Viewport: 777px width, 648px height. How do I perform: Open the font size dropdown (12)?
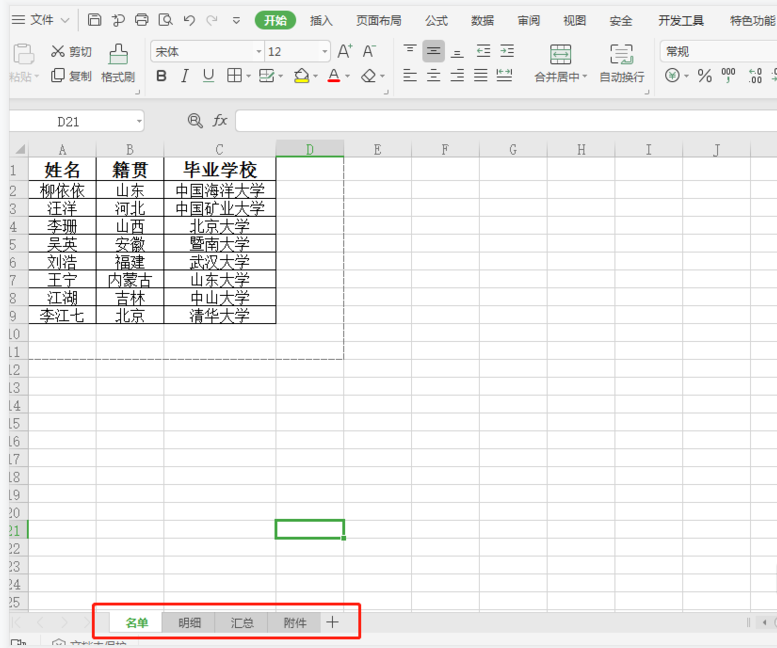tap(325, 52)
